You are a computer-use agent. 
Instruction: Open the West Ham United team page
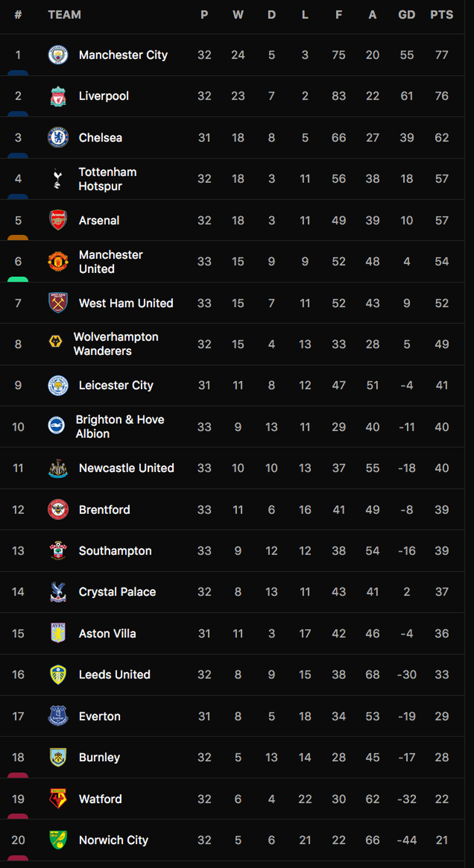coord(126,303)
